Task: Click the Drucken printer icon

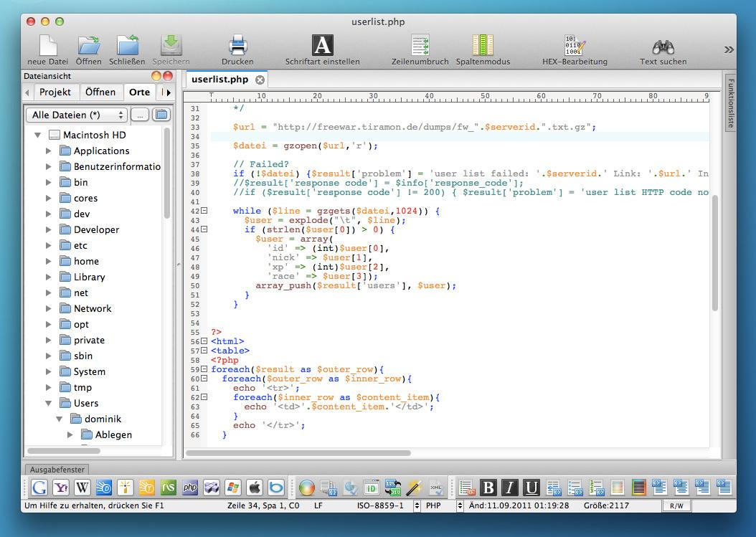Action: [237, 47]
